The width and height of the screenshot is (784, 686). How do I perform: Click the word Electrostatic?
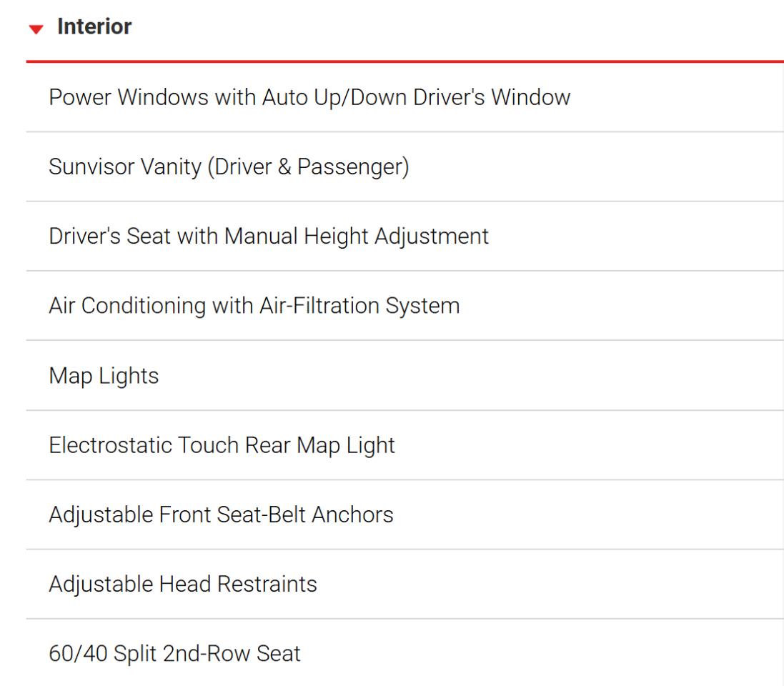(x=110, y=445)
